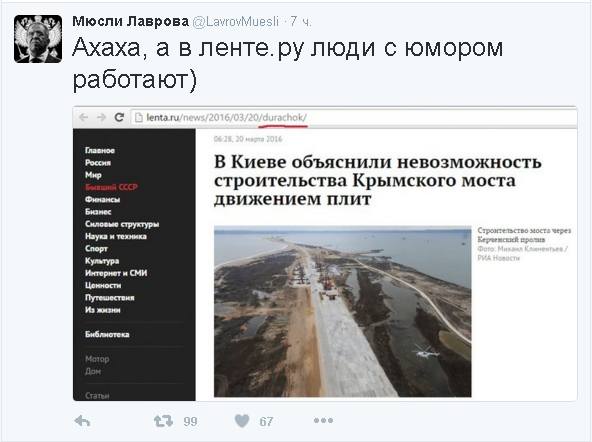Reload page using the refresh icon
592x442 pixels.
click(x=119, y=117)
